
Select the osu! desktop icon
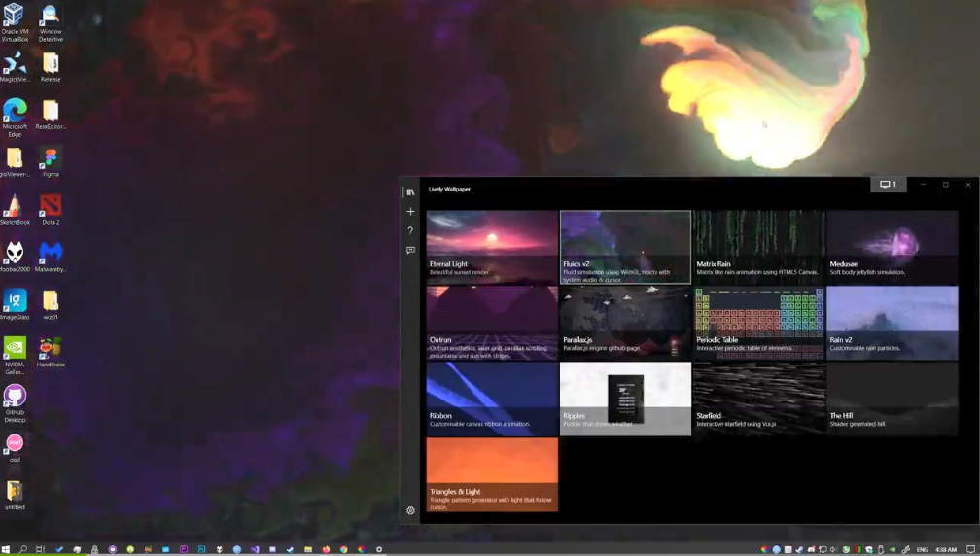[15, 448]
